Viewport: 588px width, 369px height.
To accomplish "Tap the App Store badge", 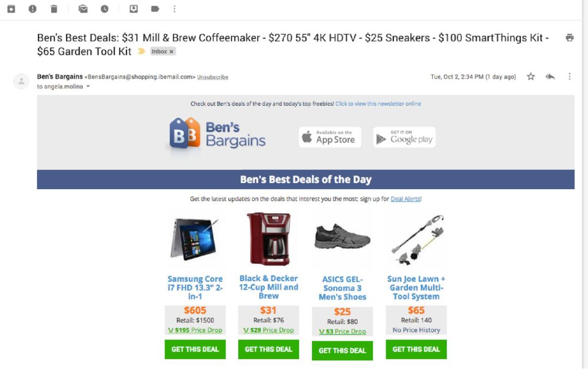I will point(329,137).
